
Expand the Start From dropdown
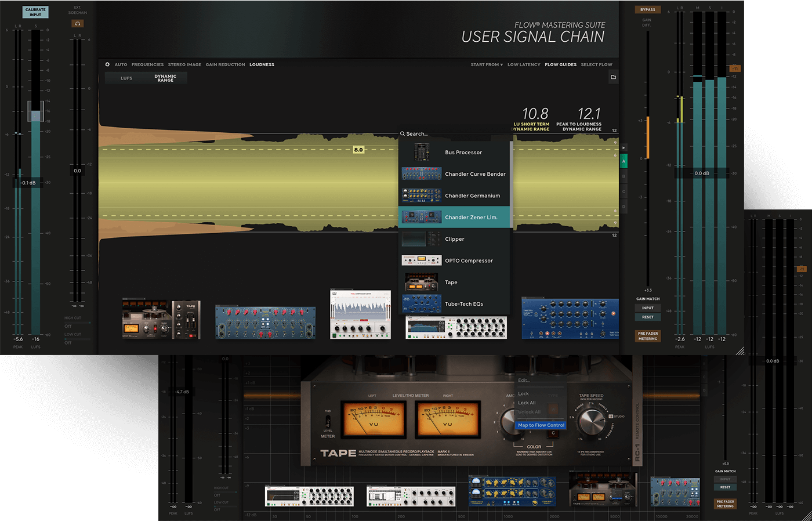(x=487, y=64)
